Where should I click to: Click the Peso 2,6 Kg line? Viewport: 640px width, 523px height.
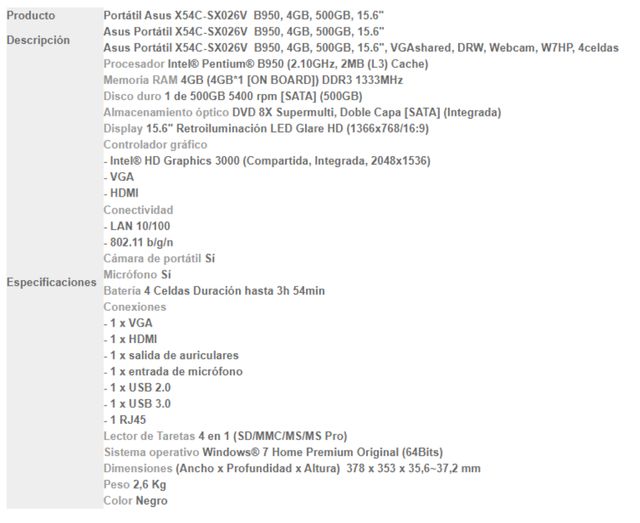click(x=134, y=484)
